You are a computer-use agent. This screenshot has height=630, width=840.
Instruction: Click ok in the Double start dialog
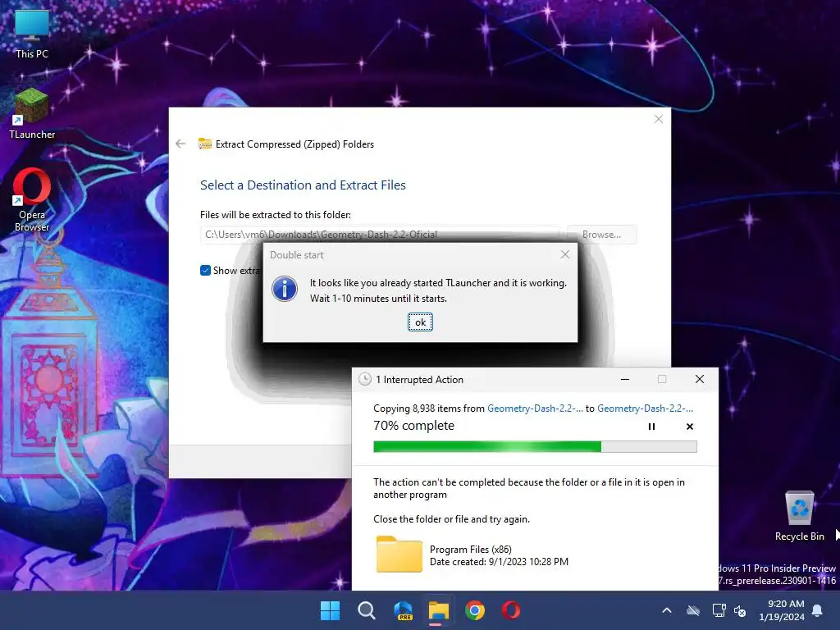(420, 322)
